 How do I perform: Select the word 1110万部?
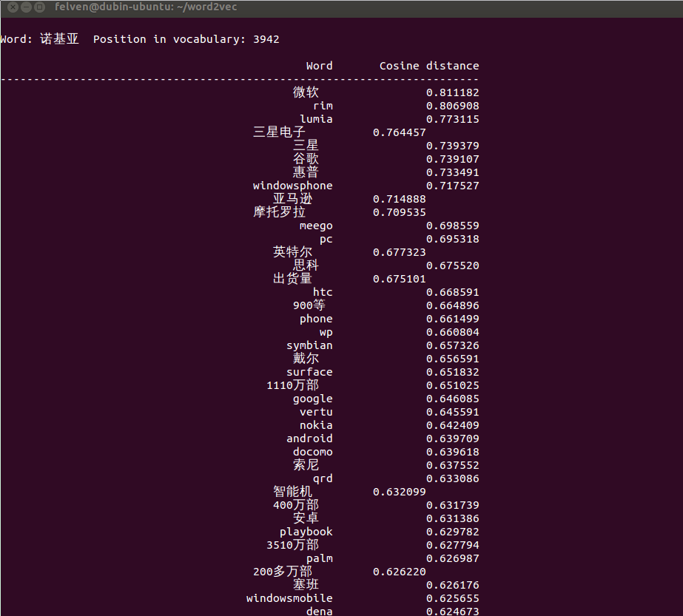pyautogui.click(x=293, y=385)
